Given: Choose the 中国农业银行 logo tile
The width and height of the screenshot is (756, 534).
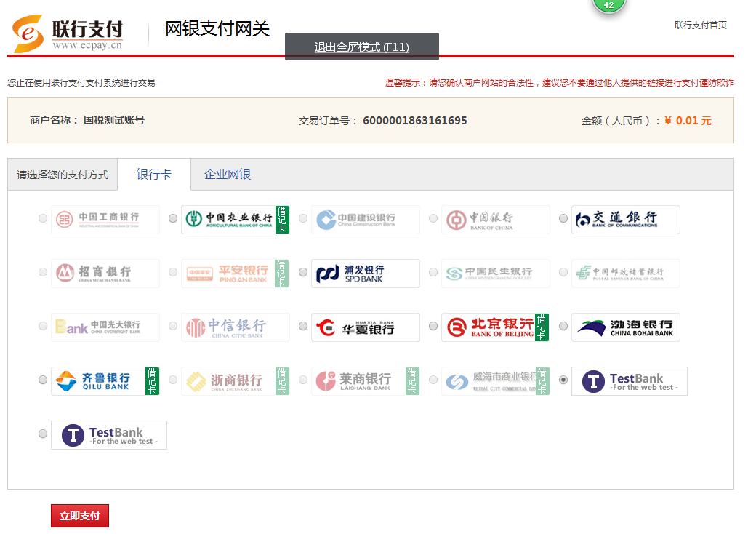Looking at the screenshot, I should click(236, 220).
